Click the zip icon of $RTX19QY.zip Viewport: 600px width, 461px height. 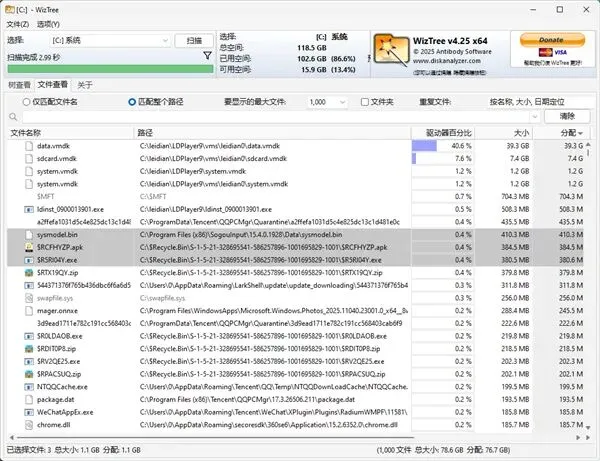tap(29, 273)
